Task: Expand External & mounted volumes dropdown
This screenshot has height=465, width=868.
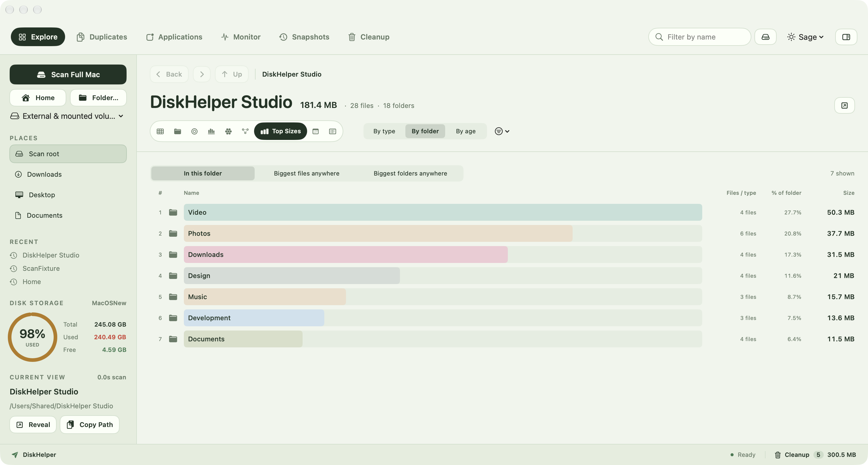Action: point(67,116)
